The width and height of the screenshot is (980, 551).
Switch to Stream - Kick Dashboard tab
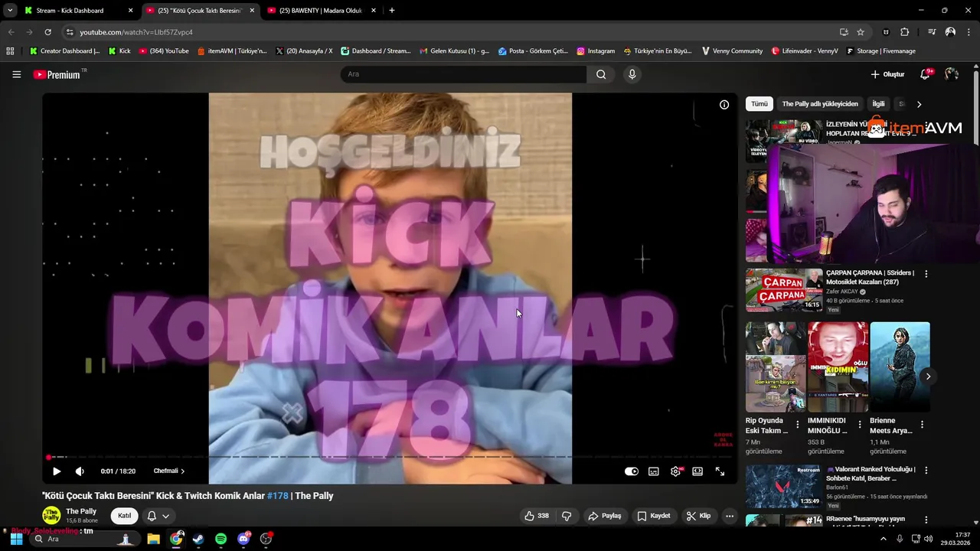pos(78,11)
